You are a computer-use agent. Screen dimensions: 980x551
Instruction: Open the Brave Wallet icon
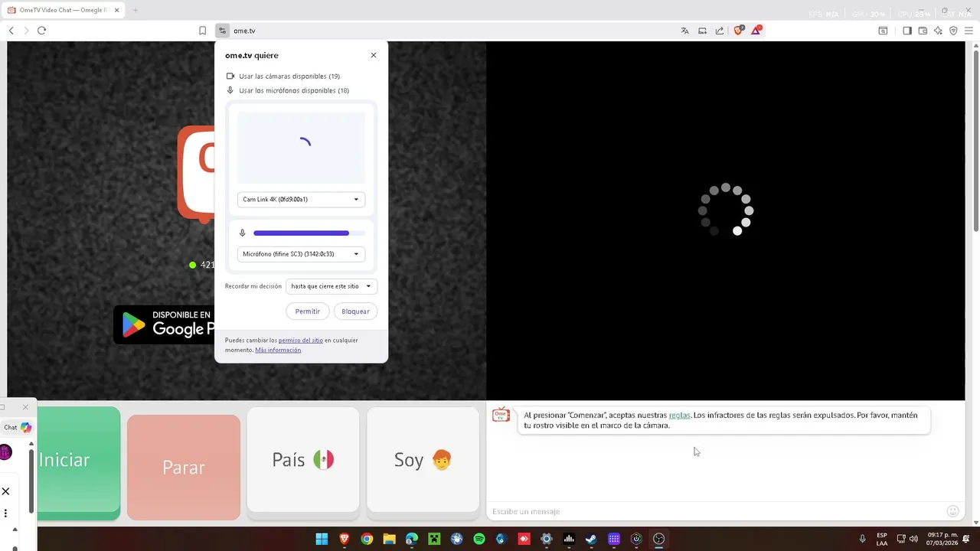pos(923,31)
